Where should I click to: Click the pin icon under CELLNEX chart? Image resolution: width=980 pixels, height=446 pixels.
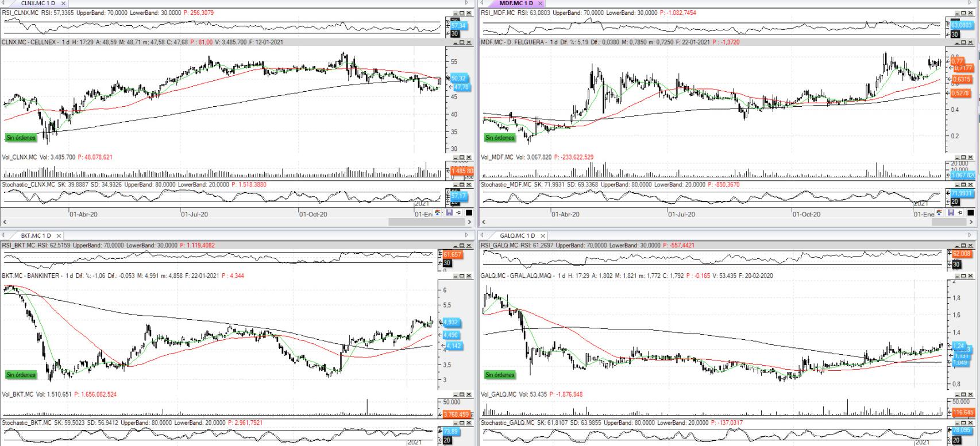coord(458,213)
